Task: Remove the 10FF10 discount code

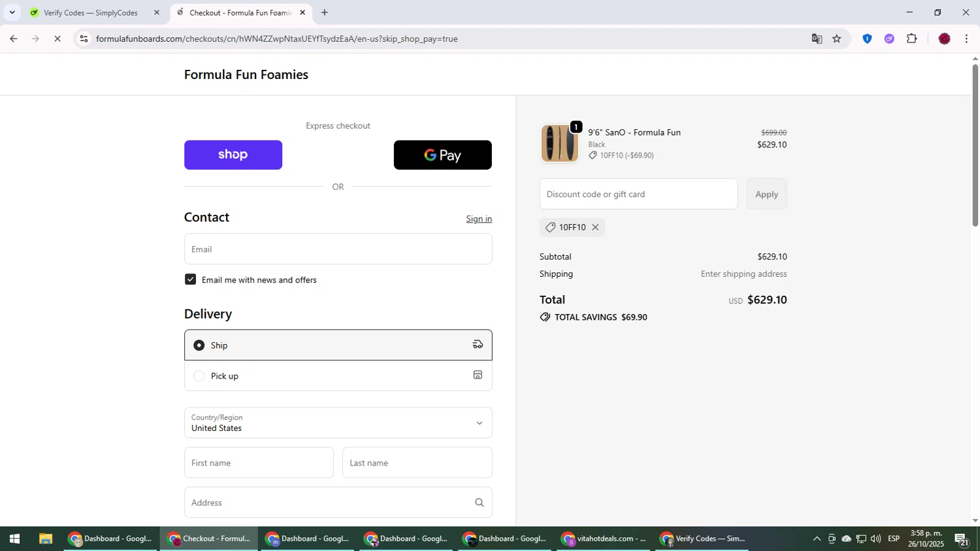Action: click(x=595, y=227)
